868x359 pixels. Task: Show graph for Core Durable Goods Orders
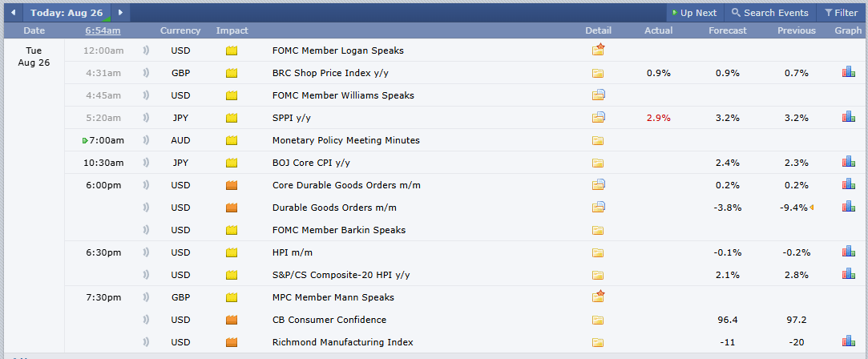click(848, 184)
